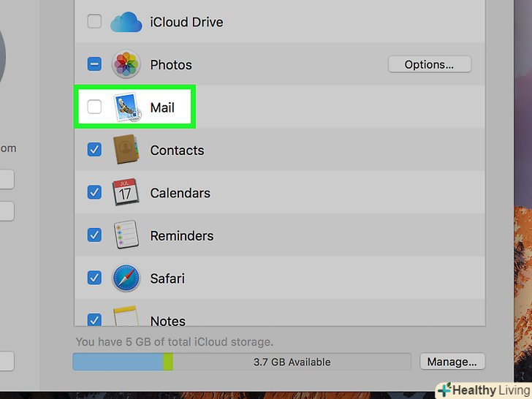Image resolution: width=532 pixels, height=399 pixels.
Task: Click the iCloud Drive cloud icon
Action: click(126, 23)
